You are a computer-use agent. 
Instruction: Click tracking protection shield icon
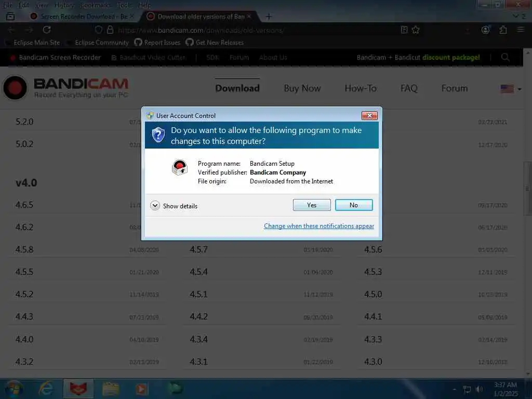tap(98, 30)
